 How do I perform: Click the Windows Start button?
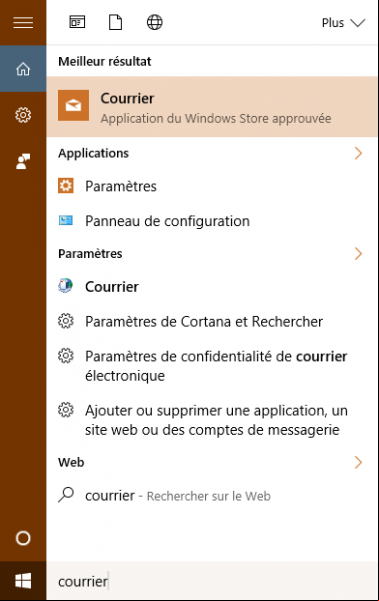[23, 581]
